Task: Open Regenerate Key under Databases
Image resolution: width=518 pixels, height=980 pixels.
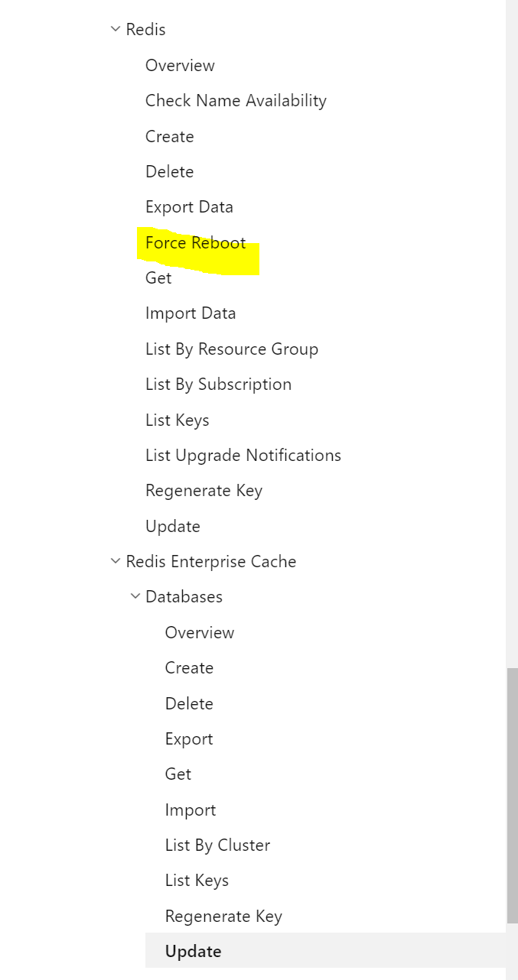Action: [x=223, y=916]
